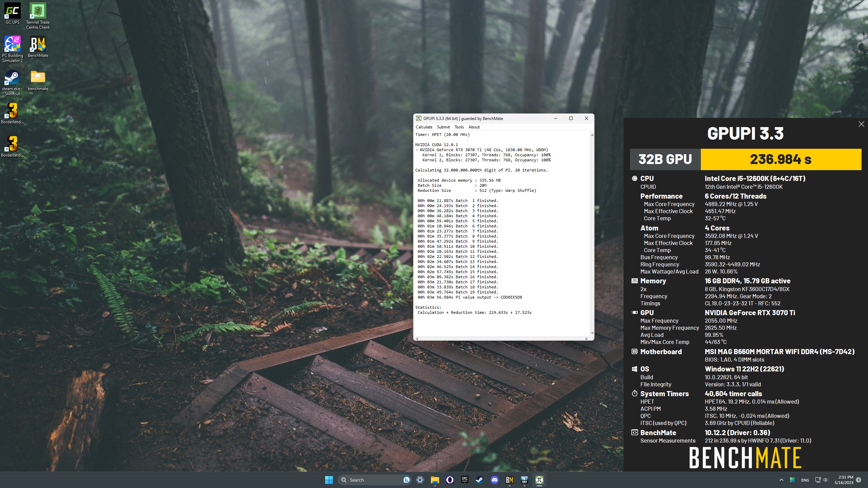Close the GPUPI window
868x488 pixels.
(587, 118)
